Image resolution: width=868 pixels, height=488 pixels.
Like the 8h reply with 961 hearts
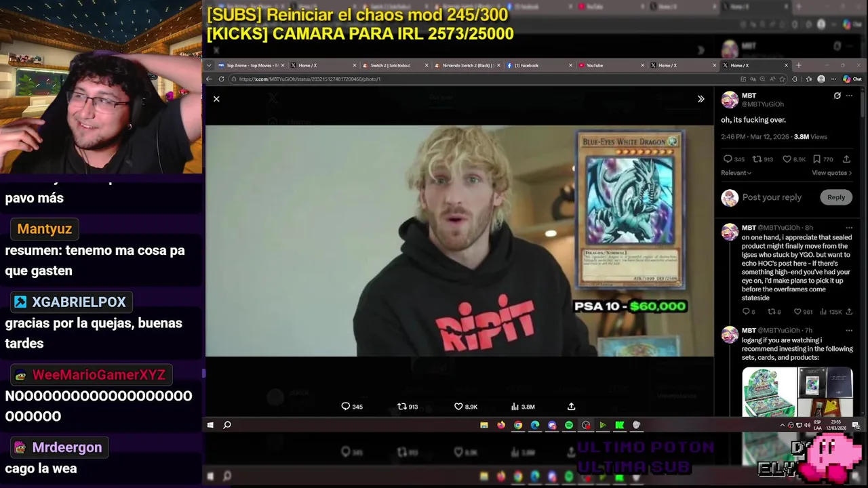797,312
